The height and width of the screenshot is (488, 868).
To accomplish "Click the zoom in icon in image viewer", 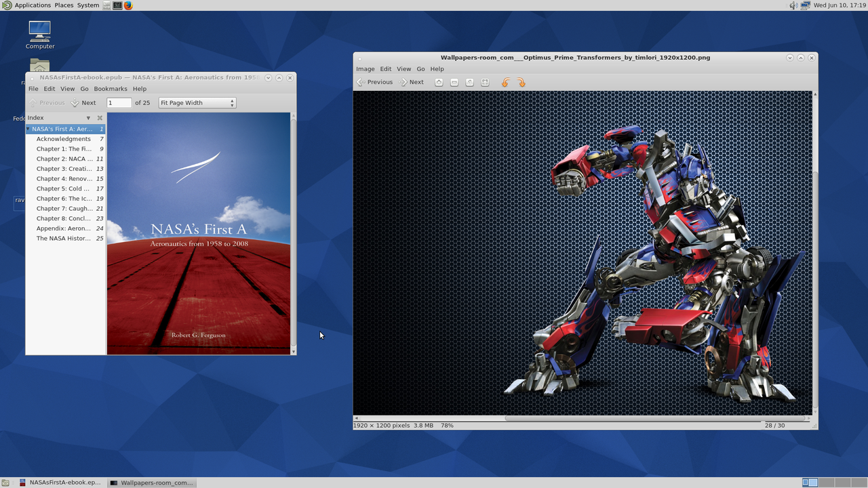I will click(439, 82).
